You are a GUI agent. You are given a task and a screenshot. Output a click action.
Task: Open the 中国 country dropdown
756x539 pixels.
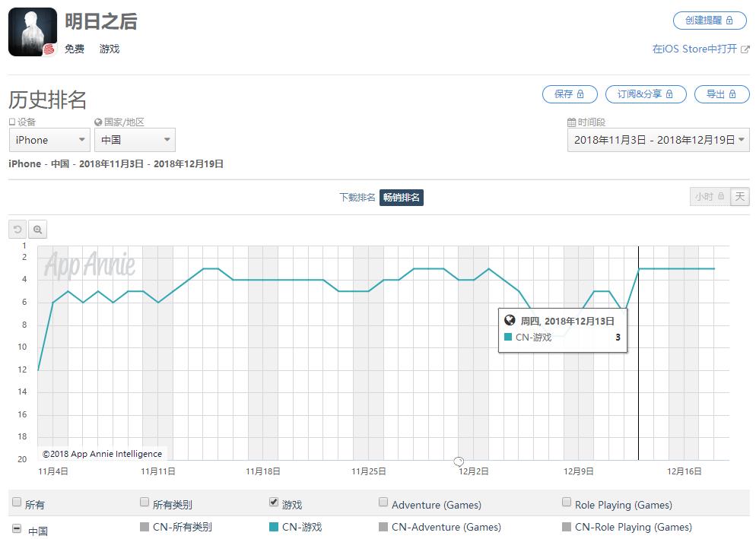(x=135, y=141)
